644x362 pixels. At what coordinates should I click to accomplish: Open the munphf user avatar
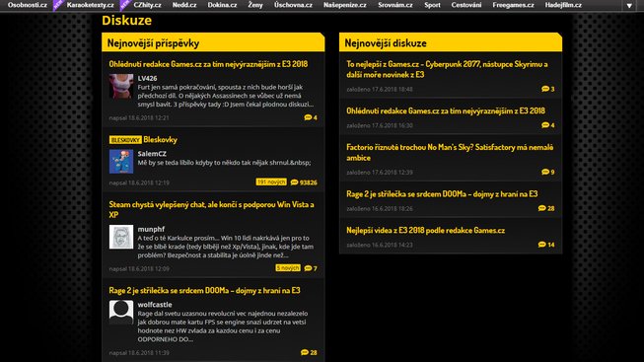[x=121, y=237]
